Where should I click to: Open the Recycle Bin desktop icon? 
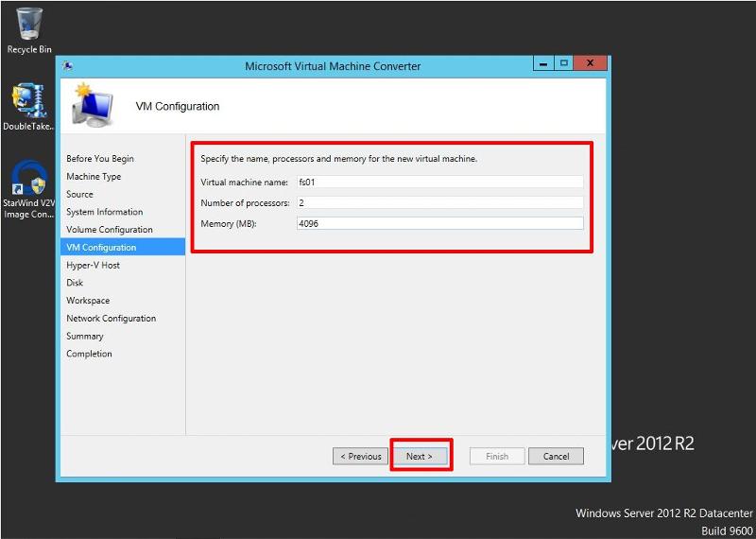coord(29,30)
